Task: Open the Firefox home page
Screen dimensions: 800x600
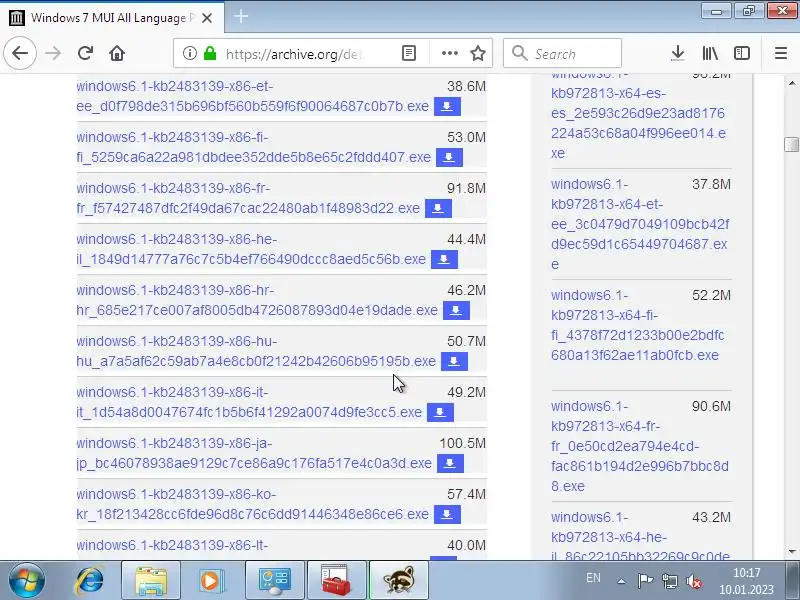Action: 117,53
